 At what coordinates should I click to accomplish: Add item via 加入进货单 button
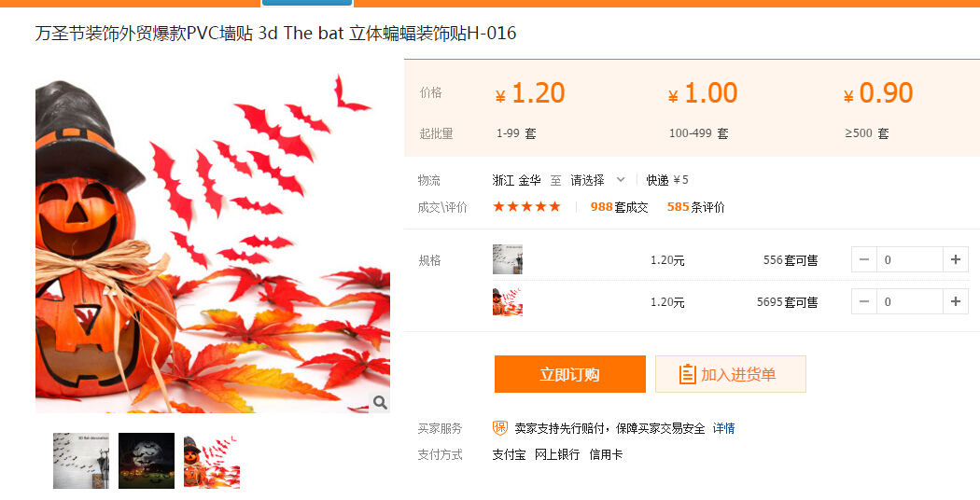[x=731, y=374]
